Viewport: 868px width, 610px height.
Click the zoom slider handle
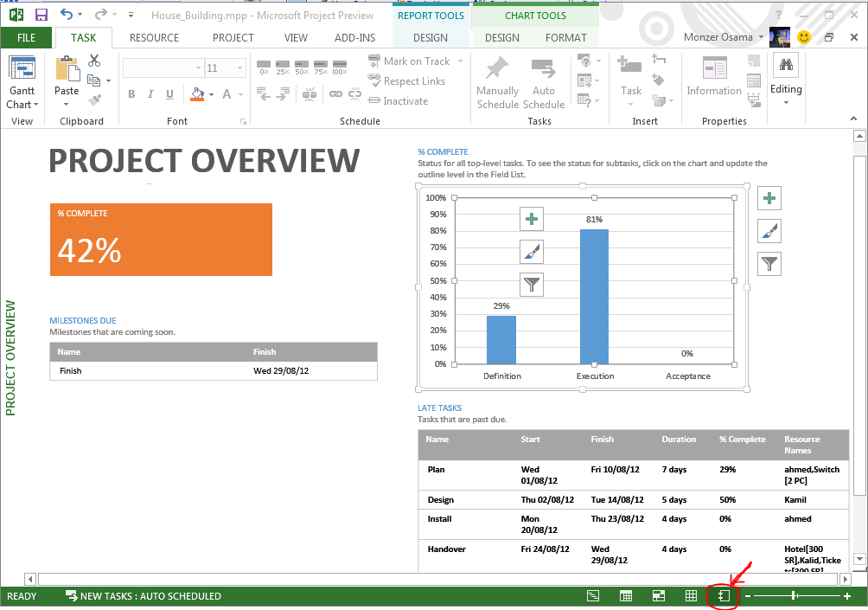[794, 596]
